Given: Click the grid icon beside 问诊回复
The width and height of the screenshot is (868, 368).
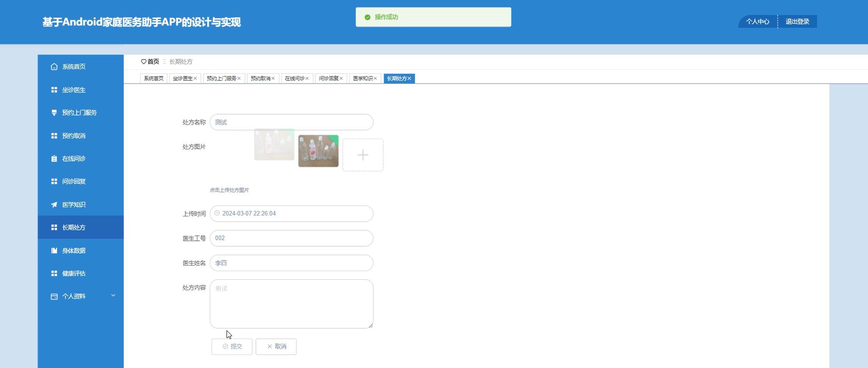Looking at the screenshot, I should point(54,182).
